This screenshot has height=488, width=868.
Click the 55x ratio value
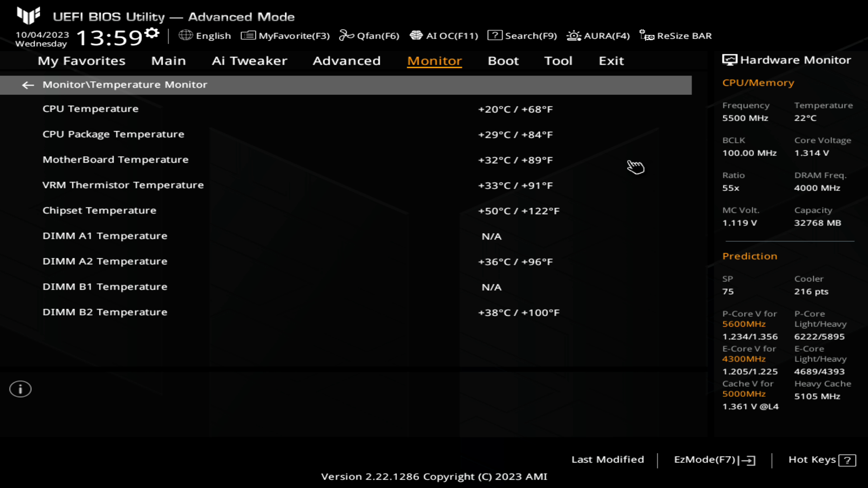(731, 188)
